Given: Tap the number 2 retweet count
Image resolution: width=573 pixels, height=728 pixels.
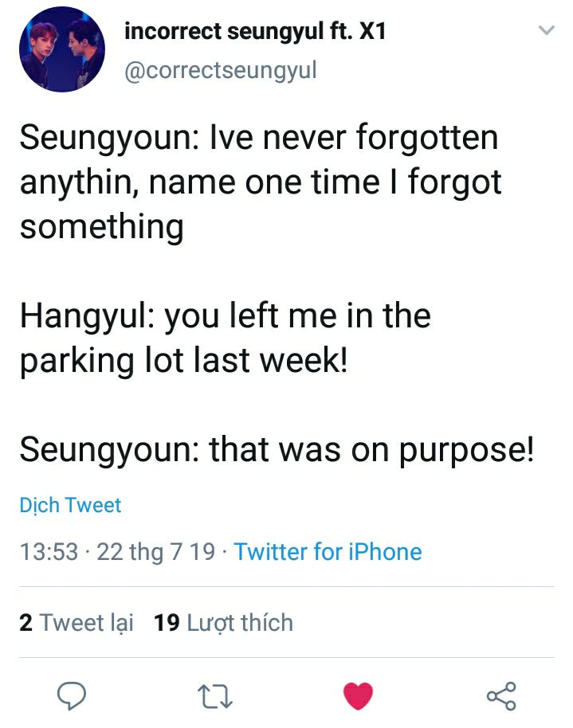Looking at the screenshot, I should pyautogui.click(x=26, y=622).
